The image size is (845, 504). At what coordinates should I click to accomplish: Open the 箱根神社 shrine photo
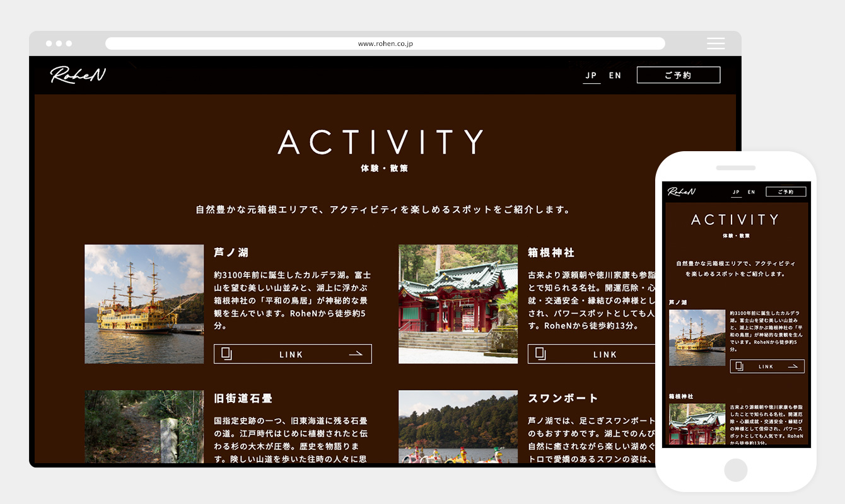click(x=458, y=304)
